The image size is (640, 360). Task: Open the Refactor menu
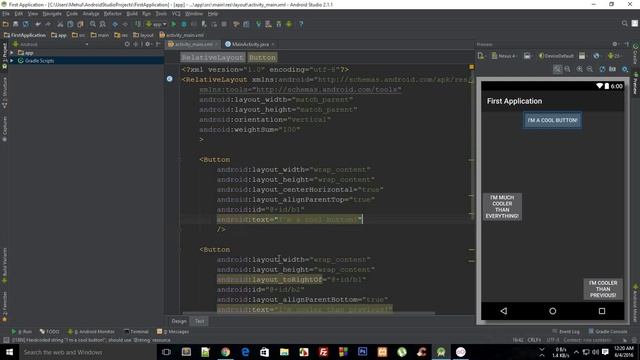click(112, 14)
